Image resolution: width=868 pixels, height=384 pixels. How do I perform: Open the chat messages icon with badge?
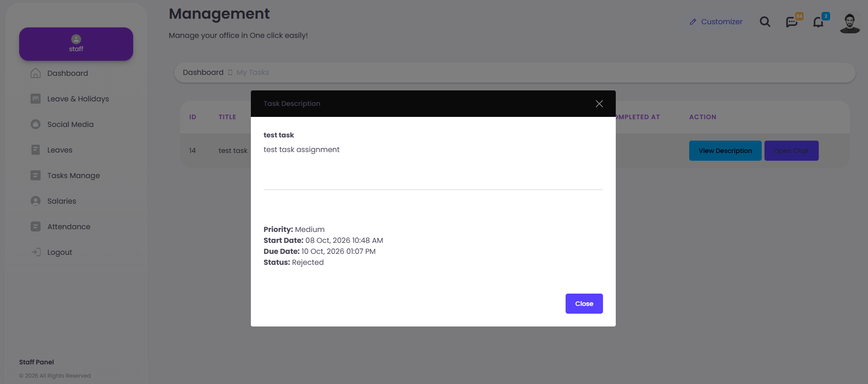(x=792, y=22)
